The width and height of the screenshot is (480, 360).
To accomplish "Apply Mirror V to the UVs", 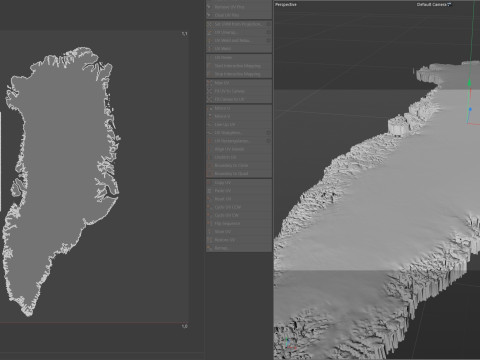I will coord(239,116).
